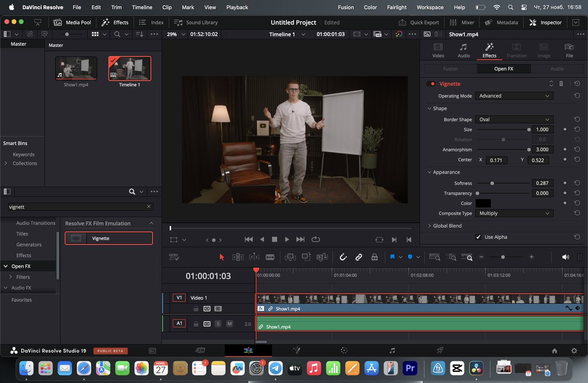This screenshot has height=383, width=588.
Task: Mute audio track A1
Action: 229,324
